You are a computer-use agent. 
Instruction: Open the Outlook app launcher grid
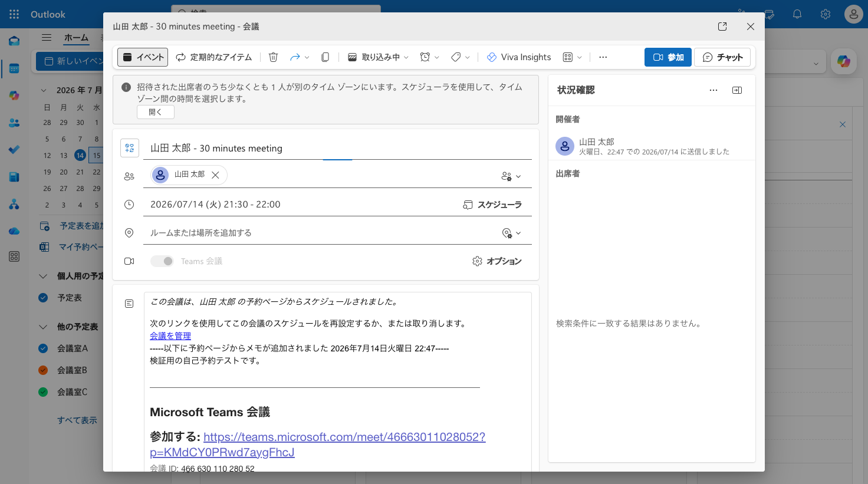[x=14, y=14]
